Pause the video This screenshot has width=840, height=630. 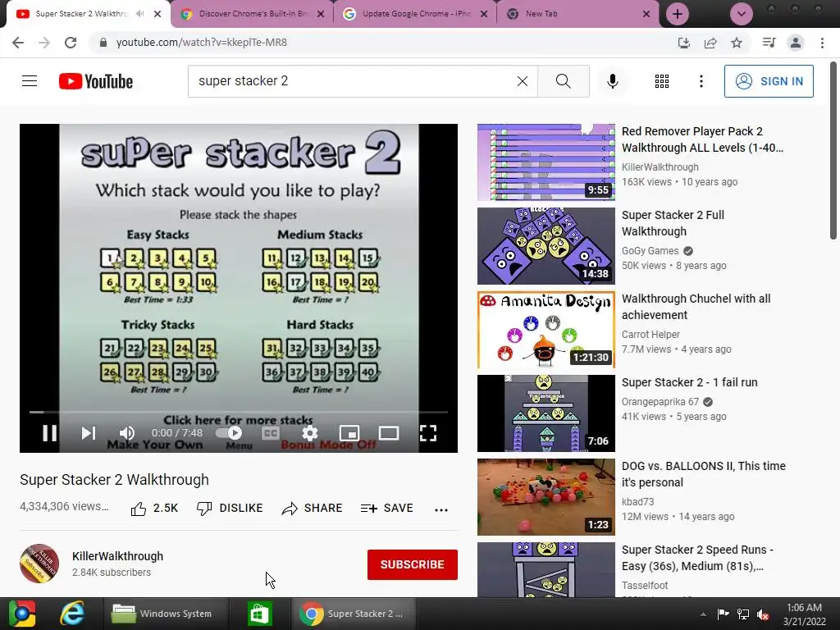coord(49,433)
